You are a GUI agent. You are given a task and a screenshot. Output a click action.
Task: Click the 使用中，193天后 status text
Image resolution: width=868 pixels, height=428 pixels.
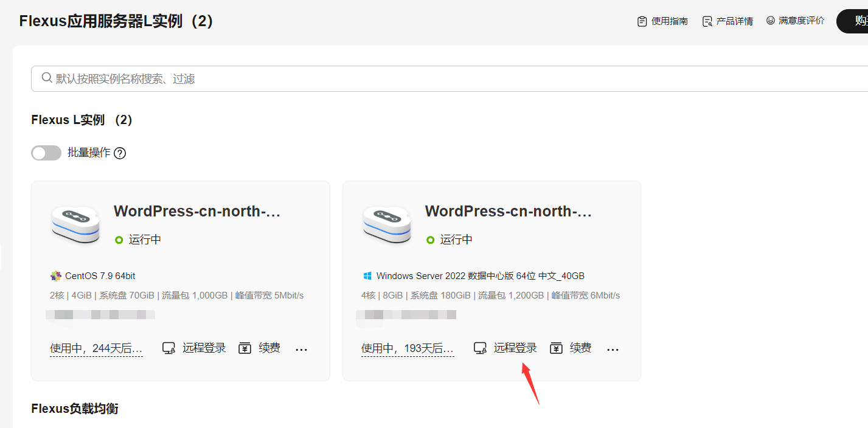[x=408, y=348]
